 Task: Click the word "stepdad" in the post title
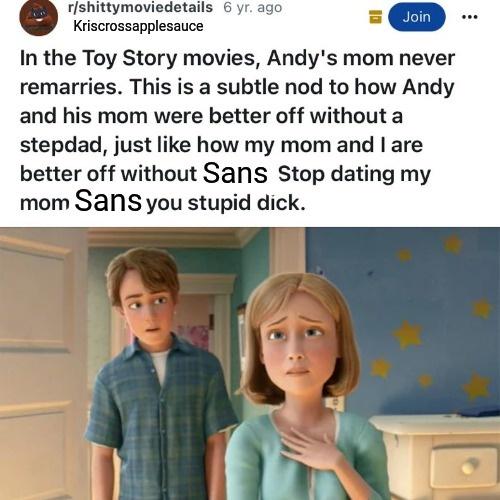coord(64,146)
